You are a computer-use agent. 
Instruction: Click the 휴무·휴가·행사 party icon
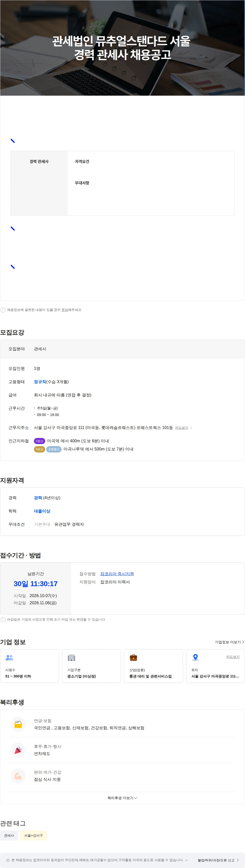18,750
